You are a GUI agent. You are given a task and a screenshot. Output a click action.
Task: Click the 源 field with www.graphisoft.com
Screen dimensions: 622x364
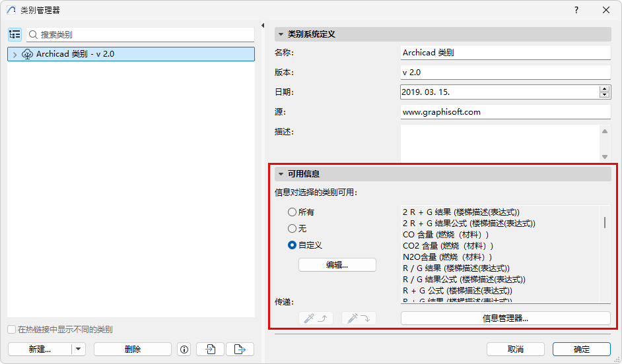[x=505, y=111]
